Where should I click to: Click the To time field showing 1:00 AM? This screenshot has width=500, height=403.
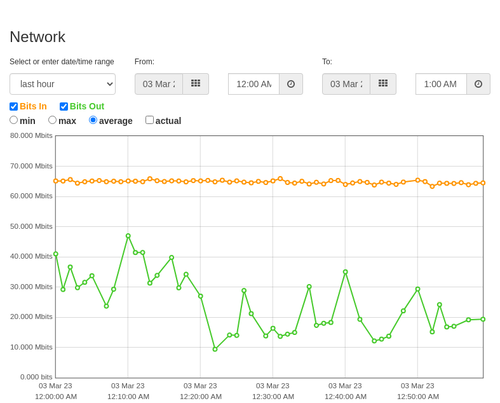click(441, 84)
